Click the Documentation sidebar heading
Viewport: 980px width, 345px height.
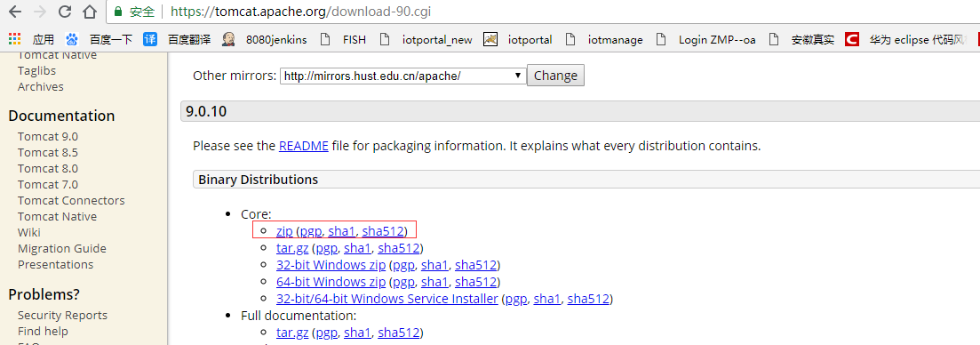[x=61, y=116]
